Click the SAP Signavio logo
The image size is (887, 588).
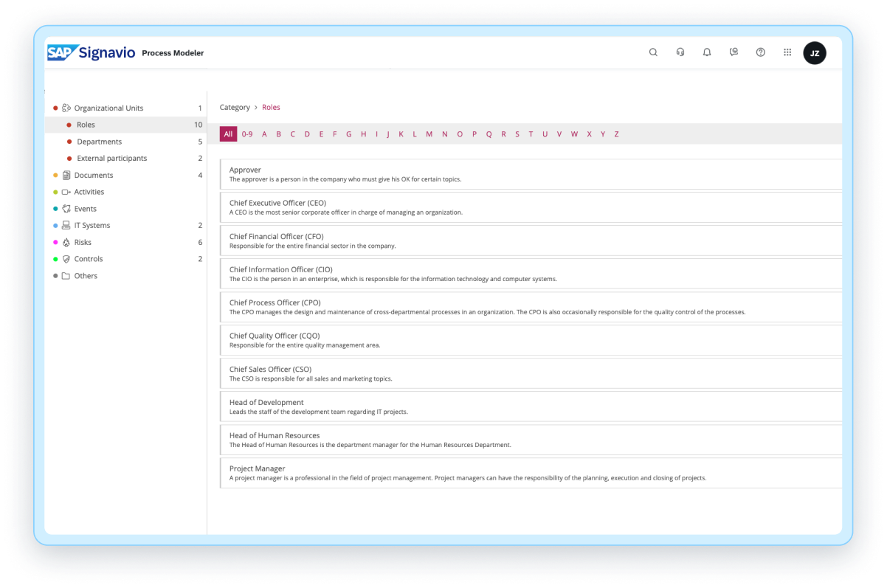tap(92, 52)
